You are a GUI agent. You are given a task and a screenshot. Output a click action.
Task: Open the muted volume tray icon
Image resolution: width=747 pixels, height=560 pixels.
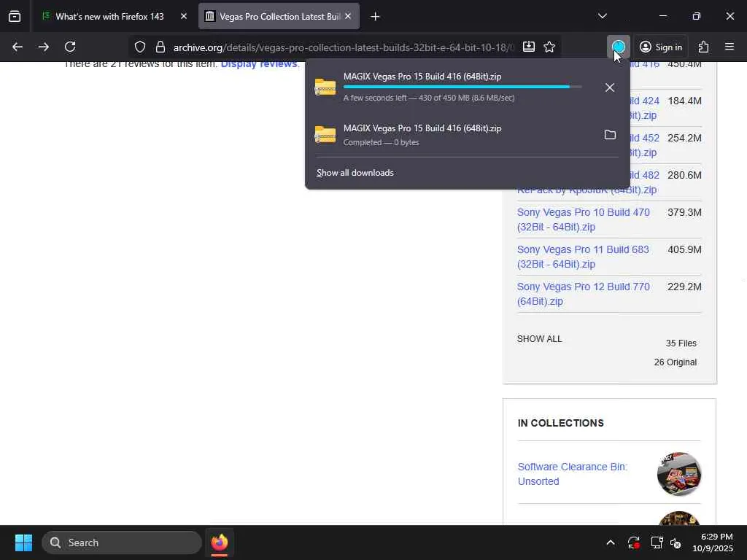click(x=676, y=542)
